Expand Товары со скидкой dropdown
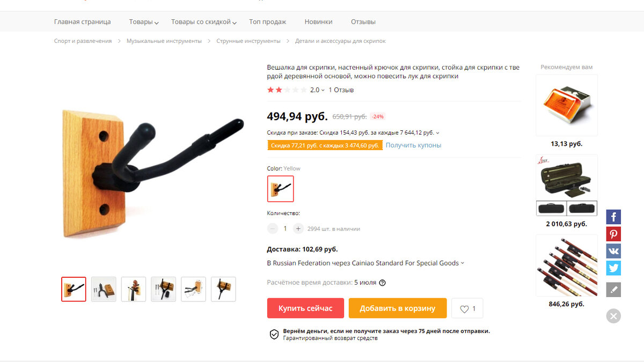Screen dimensions: 644x362 click(204, 22)
